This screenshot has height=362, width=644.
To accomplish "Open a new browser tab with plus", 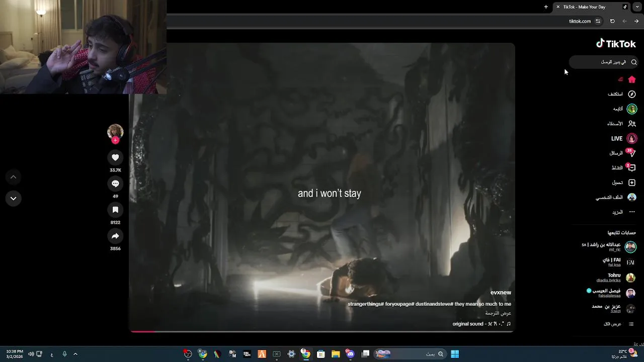I will [x=546, y=7].
